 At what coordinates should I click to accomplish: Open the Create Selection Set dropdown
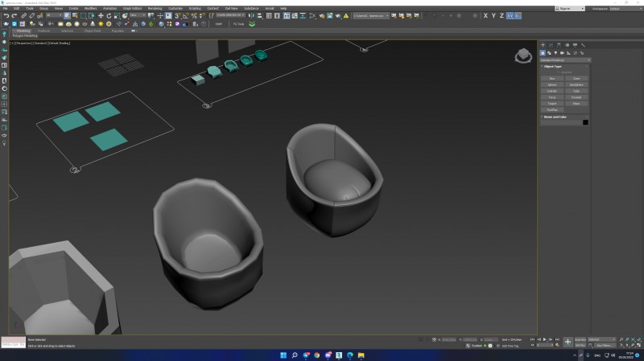click(230, 15)
